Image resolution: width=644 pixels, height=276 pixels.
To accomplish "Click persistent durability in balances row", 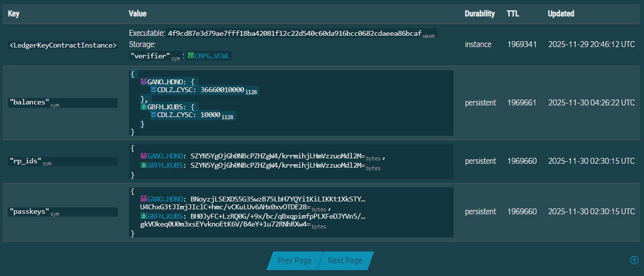I will click(x=481, y=102).
